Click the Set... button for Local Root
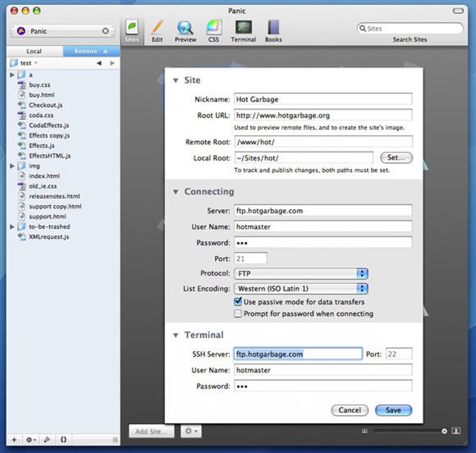Viewport: 476px width, 453px height. (396, 158)
